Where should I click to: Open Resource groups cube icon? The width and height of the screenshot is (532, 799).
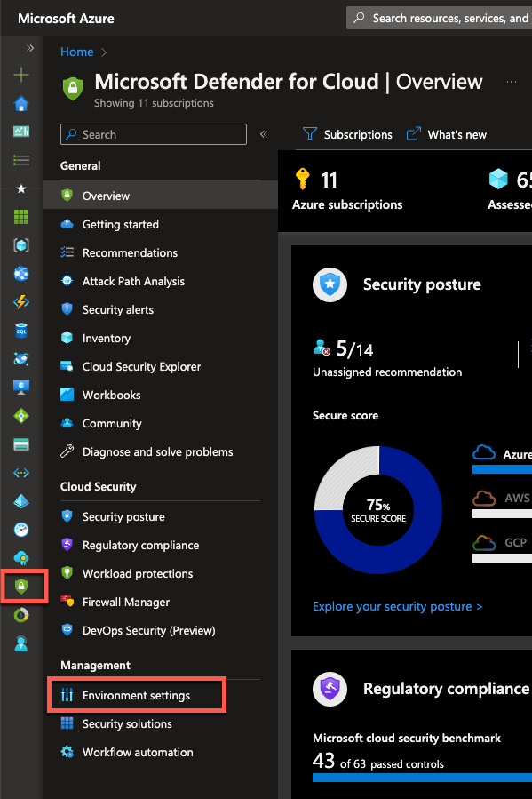[21, 245]
